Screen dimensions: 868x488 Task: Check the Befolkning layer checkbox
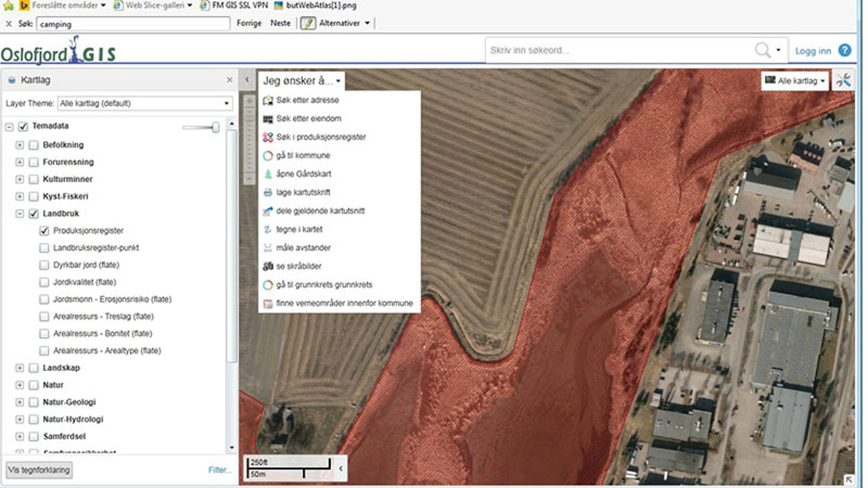click(33, 145)
